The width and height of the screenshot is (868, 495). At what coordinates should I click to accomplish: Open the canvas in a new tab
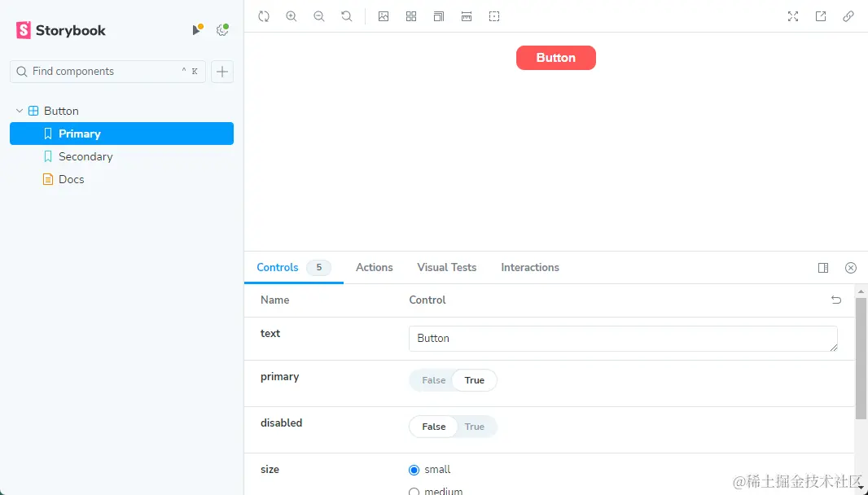[821, 16]
